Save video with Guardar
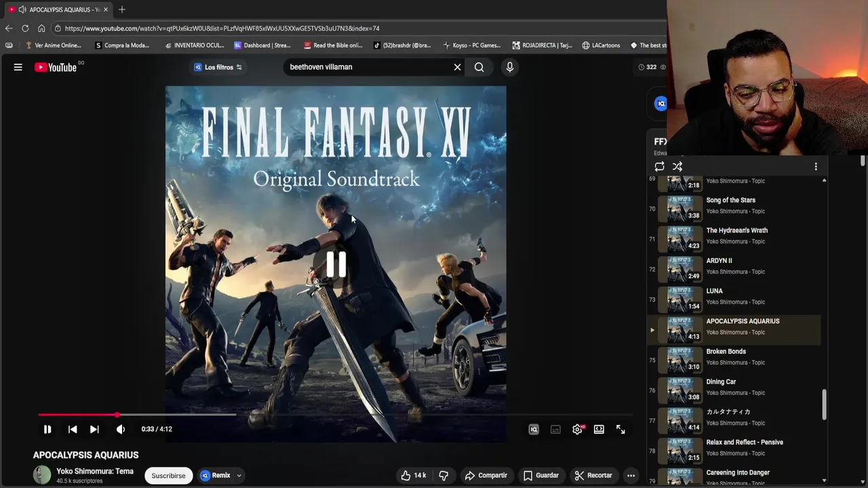This screenshot has width=868, height=488. [541, 476]
